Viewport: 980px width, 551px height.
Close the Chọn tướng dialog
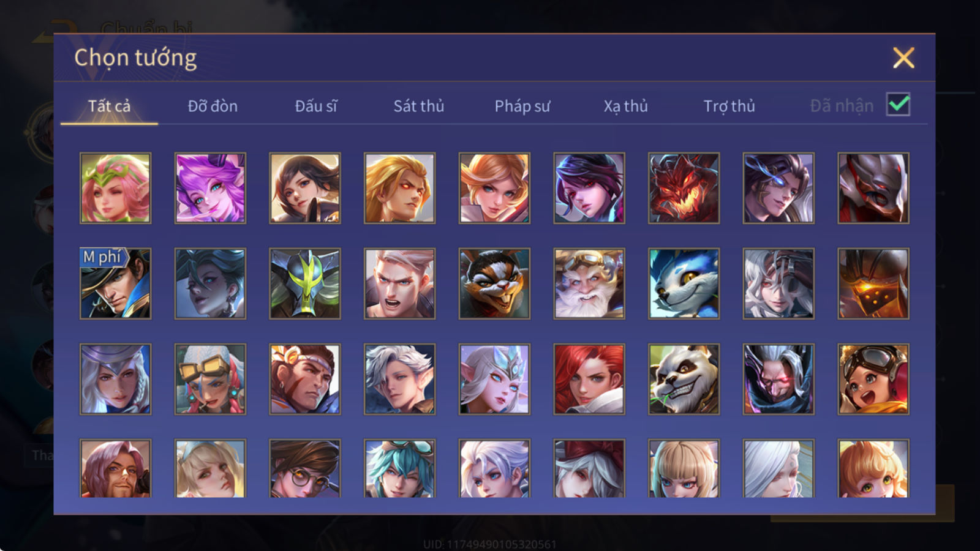903,58
